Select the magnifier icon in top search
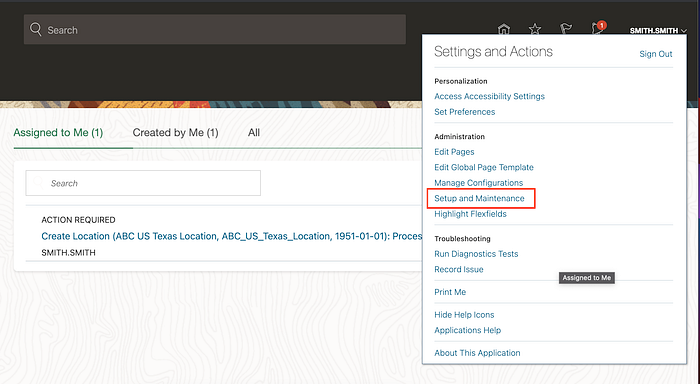Image resolution: width=700 pixels, height=384 pixels. pyautogui.click(x=36, y=29)
